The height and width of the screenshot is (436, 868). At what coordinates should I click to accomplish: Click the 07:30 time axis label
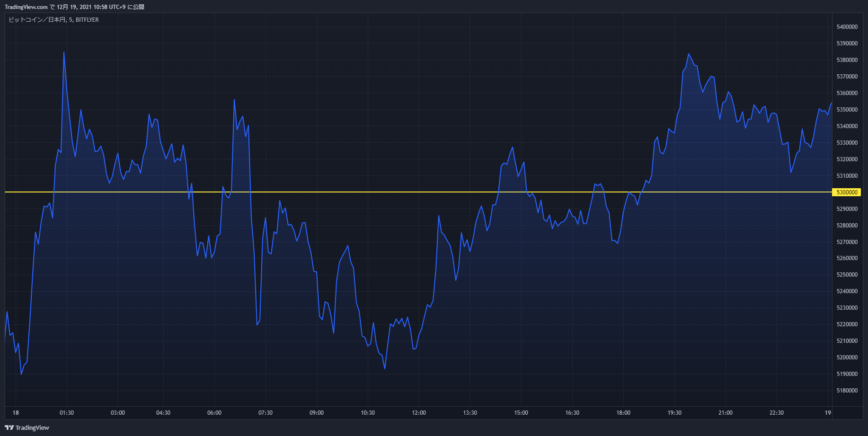tap(266, 413)
